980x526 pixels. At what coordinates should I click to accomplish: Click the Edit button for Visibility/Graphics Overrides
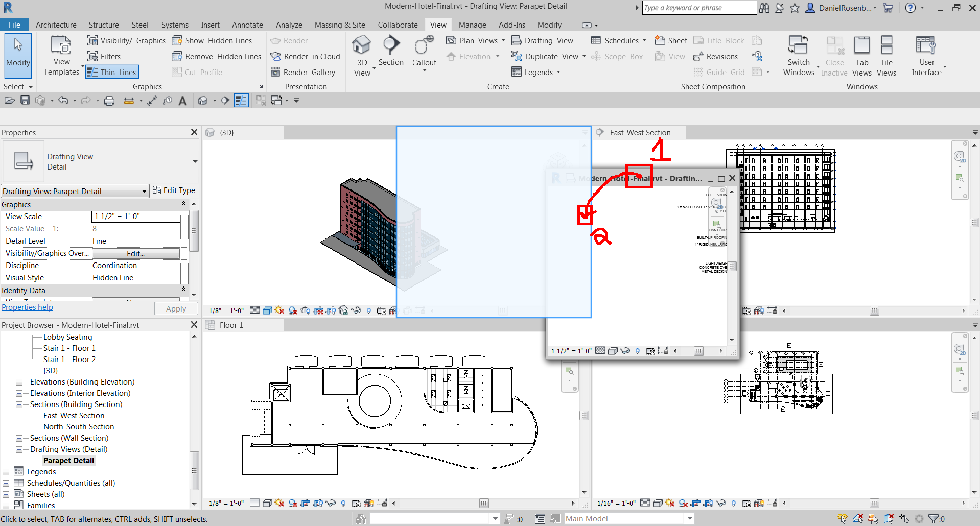coord(135,253)
